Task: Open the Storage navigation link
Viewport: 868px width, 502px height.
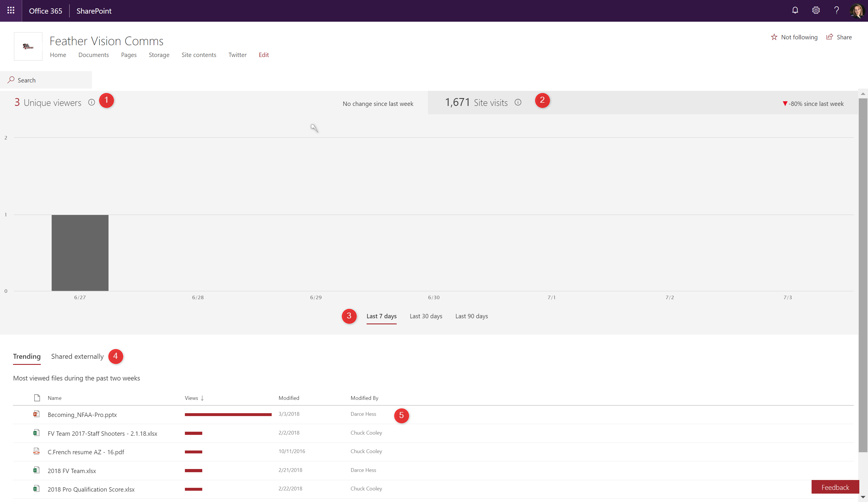Action: coord(159,55)
